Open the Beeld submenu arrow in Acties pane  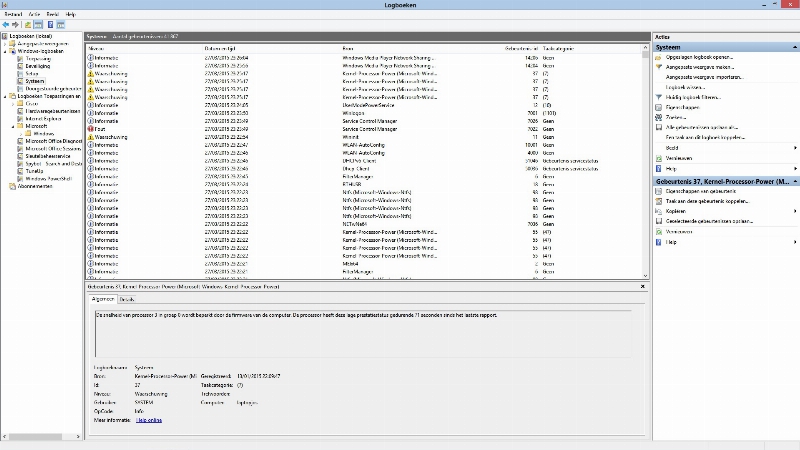795,148
